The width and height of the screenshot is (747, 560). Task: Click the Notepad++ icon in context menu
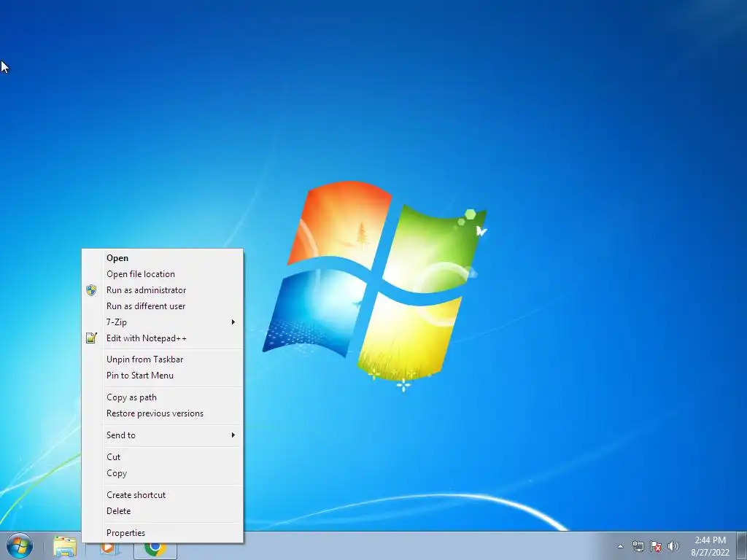(x=91, y=338)
